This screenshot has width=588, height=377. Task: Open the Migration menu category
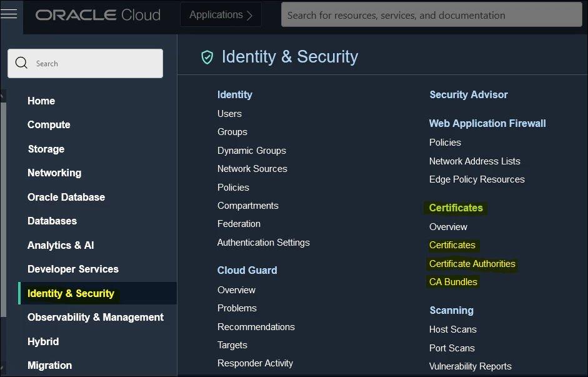point(50,365)
